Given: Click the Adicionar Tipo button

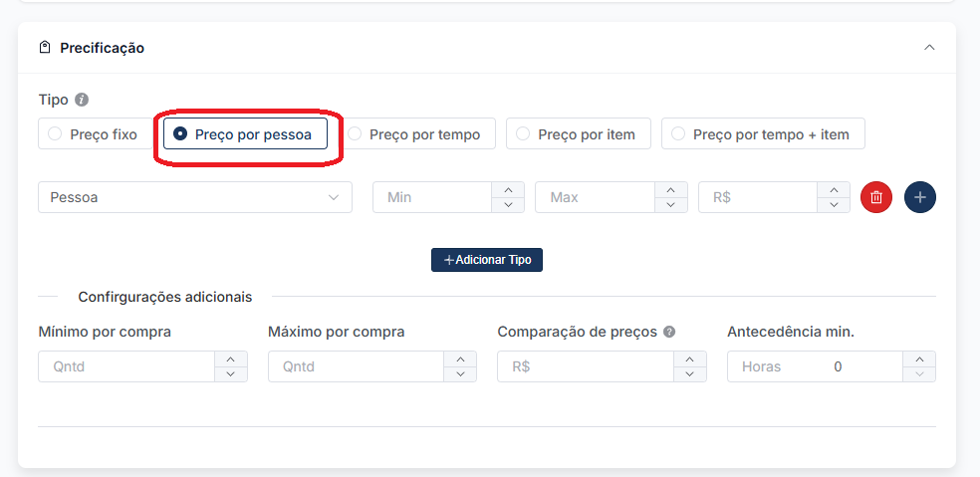Looking at the screenshot, I should coord(486,260).
